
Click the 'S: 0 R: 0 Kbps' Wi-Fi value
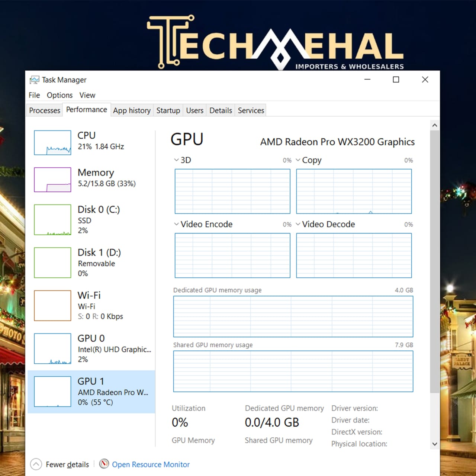(100, 316)
